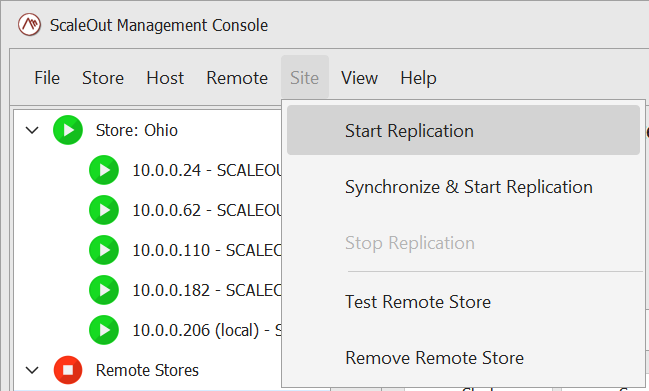Select the Store: Ohio label
The width and height of the screenshot is (649, 391).
137,130
